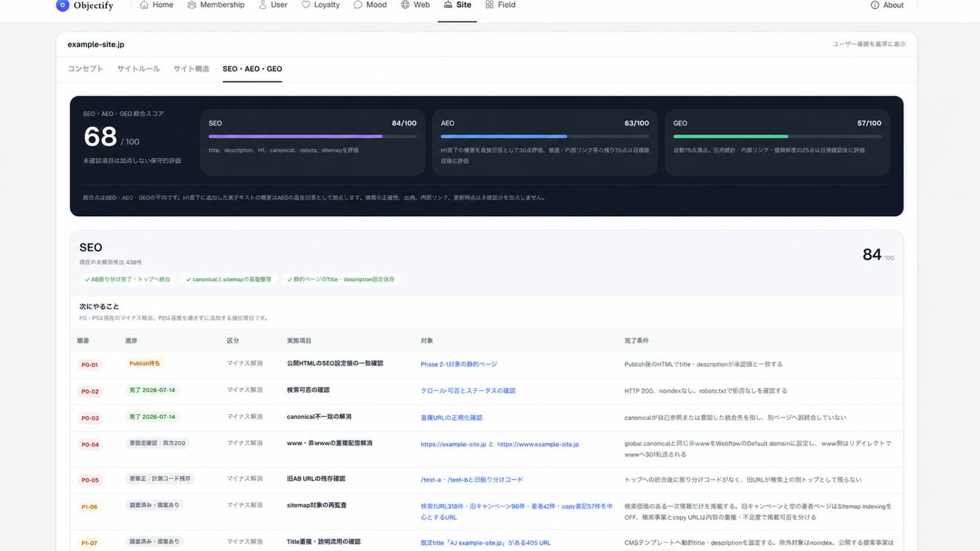
Task: Open the About page
Action: 887,5
